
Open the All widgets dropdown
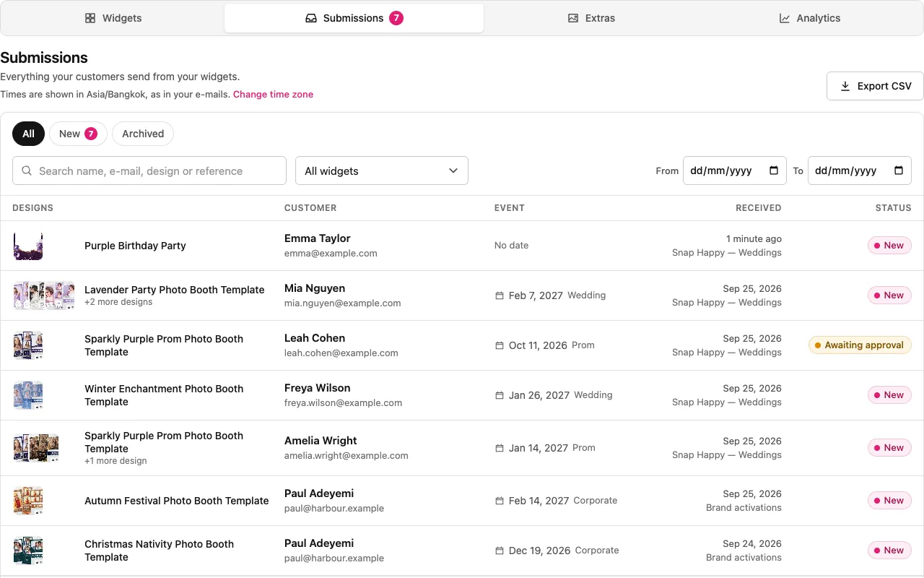pyautogui.click(x=382, y=171)
